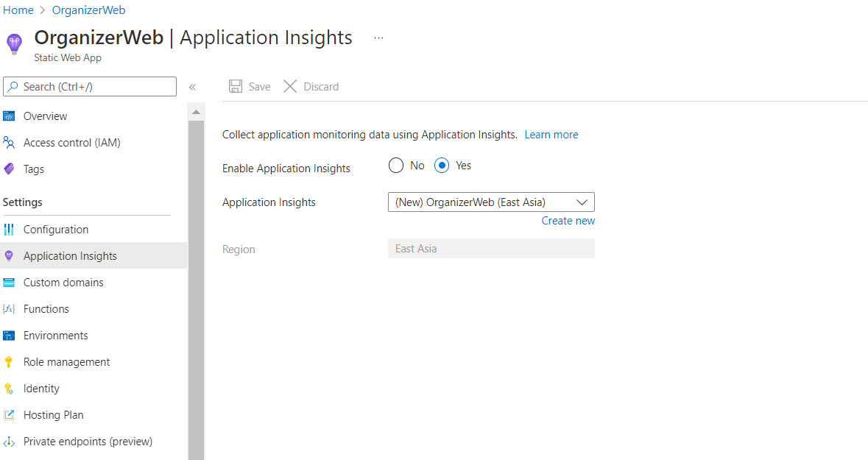Open the Application Insights resource dropdown

[491, 202]
